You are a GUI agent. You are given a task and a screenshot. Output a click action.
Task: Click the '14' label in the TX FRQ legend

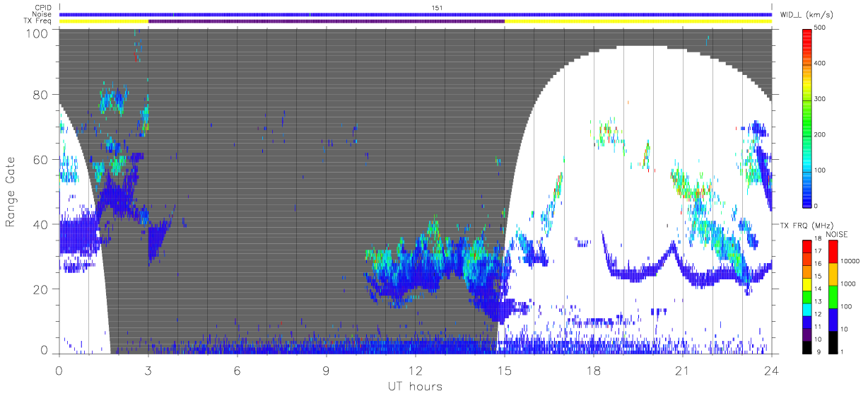(817, 289)
